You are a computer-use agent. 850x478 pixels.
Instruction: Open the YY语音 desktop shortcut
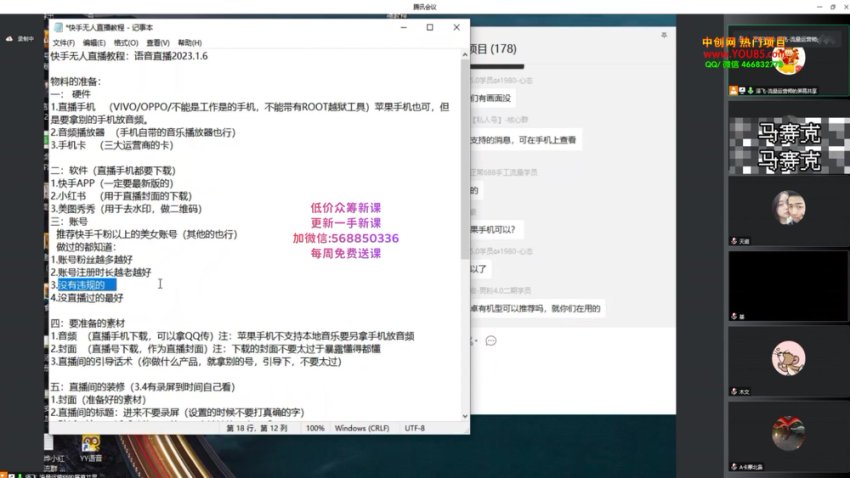91,449
